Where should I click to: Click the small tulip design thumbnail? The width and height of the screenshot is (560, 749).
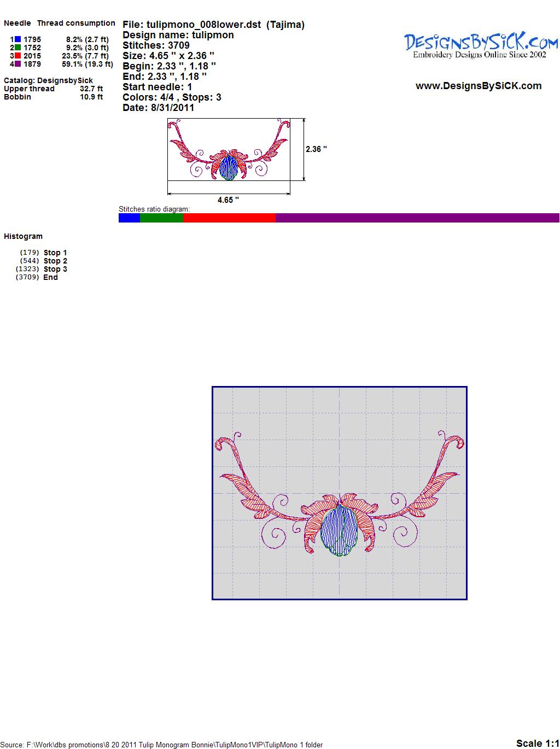coord(229,150)
